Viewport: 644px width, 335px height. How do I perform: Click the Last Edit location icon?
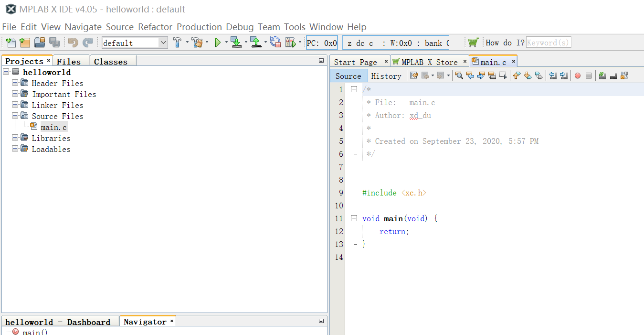(x=414, y=76)
